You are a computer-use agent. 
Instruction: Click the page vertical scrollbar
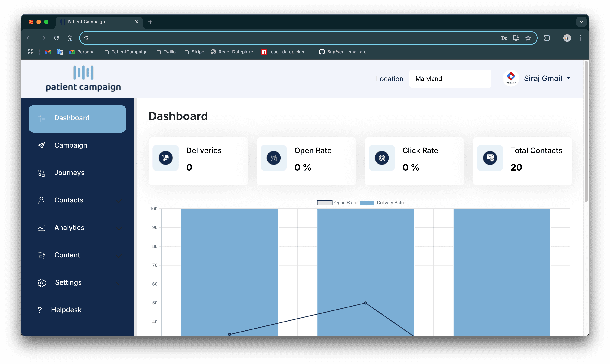click(x=586, y=132)
